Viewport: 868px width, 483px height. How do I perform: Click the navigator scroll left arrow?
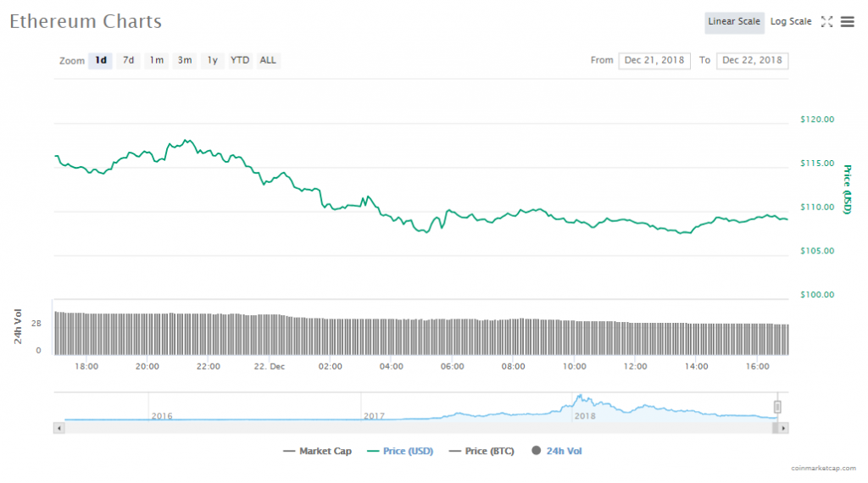(58, 429)
